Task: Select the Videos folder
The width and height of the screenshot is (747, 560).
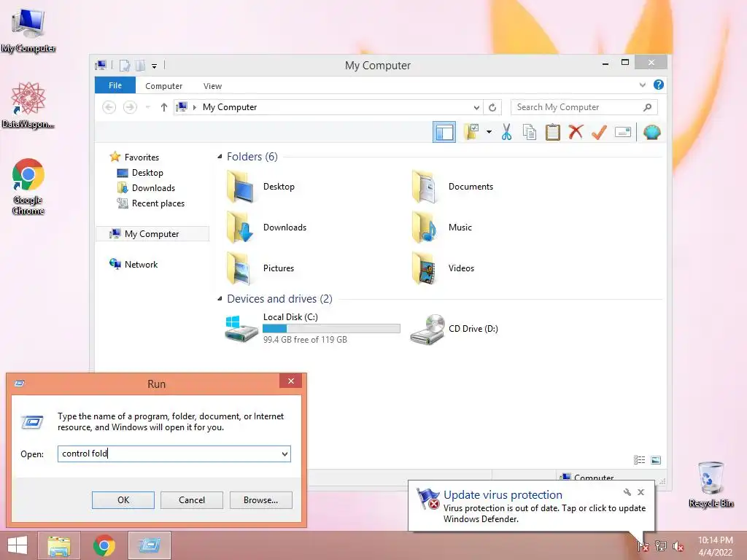Action: coord(444,268)
